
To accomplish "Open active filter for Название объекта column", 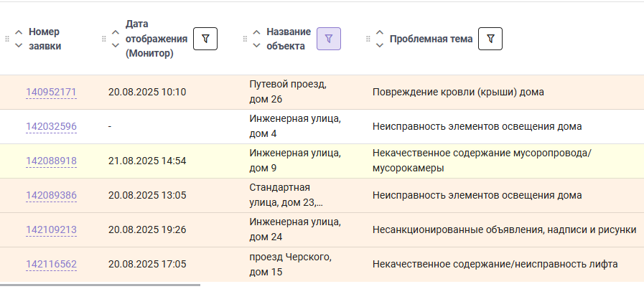I will coord(329,39).
